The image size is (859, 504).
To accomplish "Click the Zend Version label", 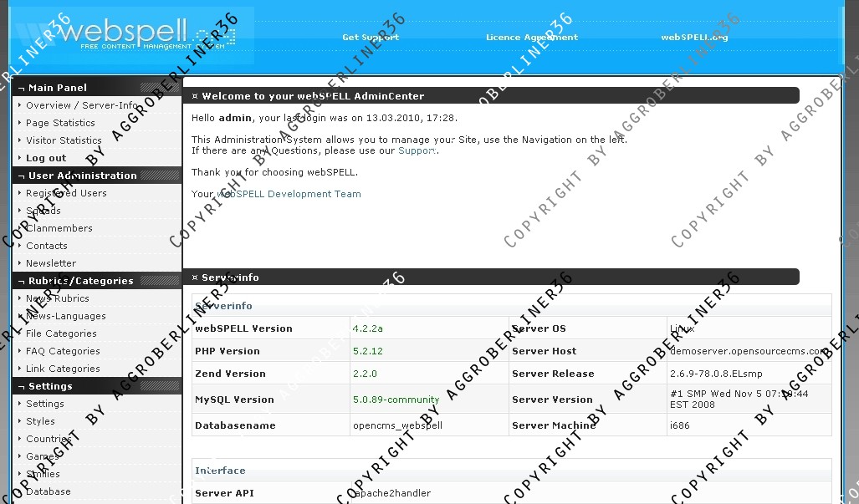I will [230, 374].
